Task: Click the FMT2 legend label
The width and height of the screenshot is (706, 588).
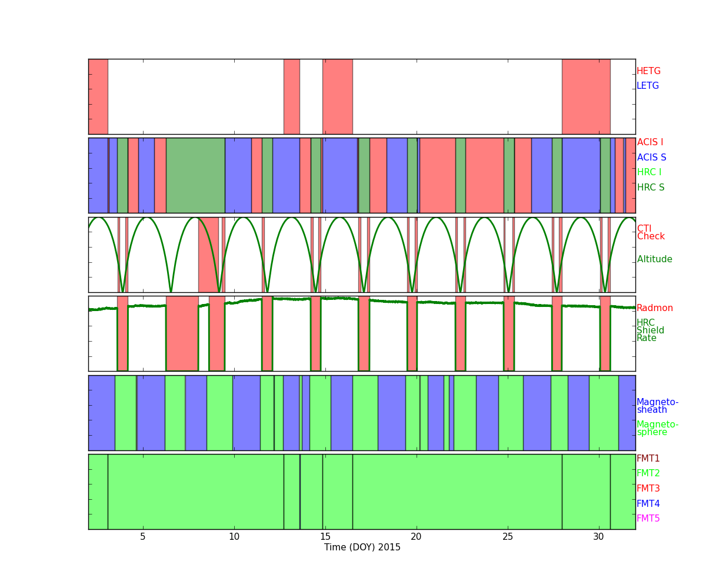Action: pos(648,473)
